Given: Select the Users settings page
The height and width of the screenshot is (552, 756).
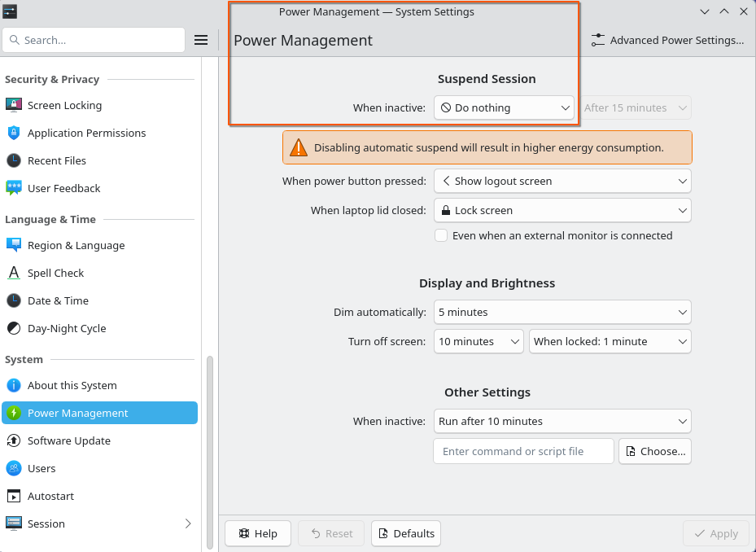Looking at the screenshot, I should coord(42,468).
